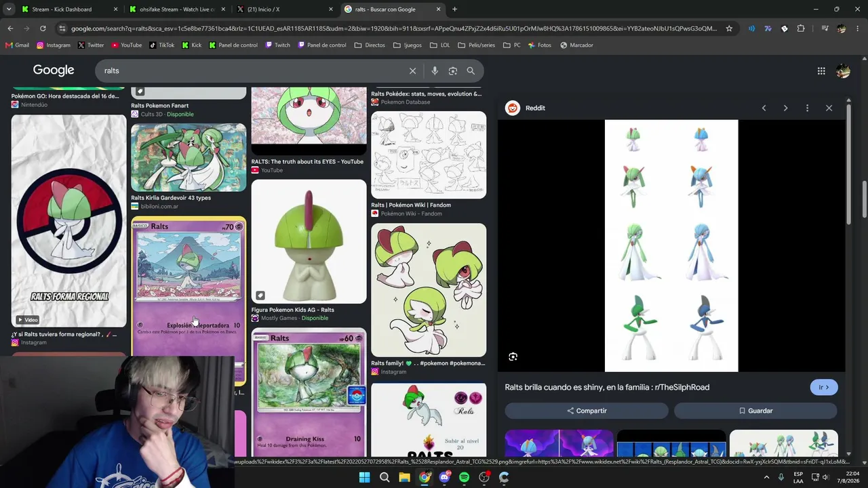Open the Windows Start menu

tap(364, 477)
